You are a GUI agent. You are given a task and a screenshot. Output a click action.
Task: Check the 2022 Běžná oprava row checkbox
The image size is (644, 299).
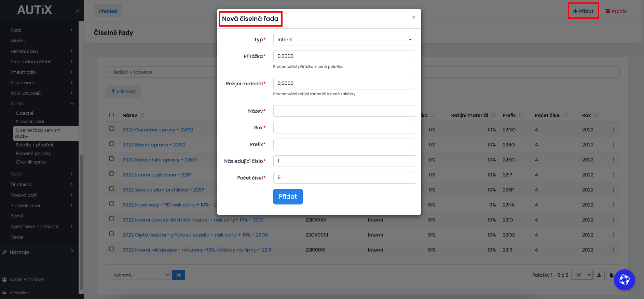(112, 144)
